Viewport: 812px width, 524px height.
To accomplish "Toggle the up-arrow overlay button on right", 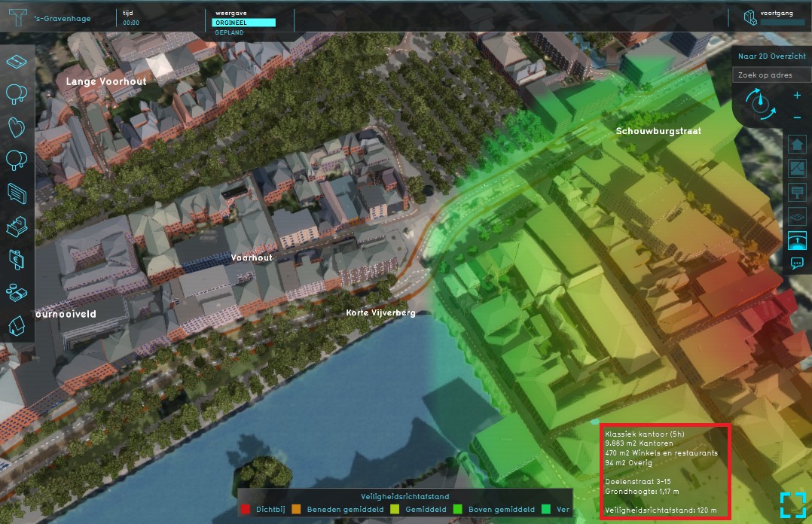I will click(797, 144).
